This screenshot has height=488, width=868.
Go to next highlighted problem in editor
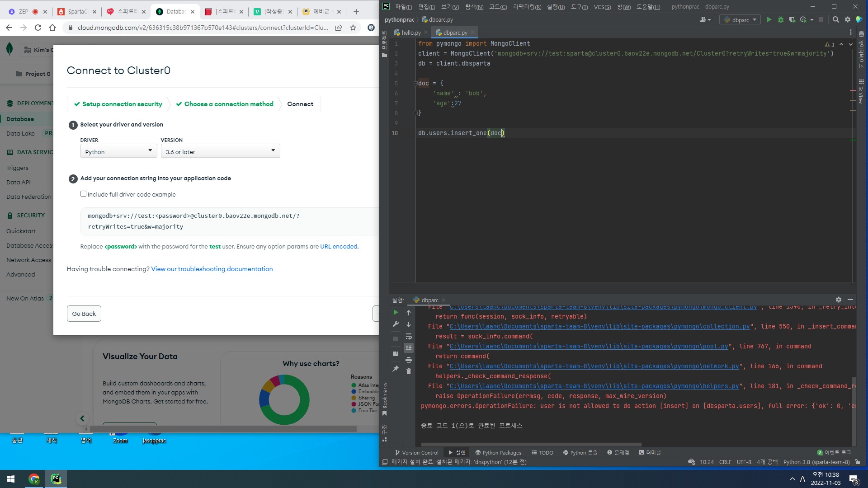851,44
